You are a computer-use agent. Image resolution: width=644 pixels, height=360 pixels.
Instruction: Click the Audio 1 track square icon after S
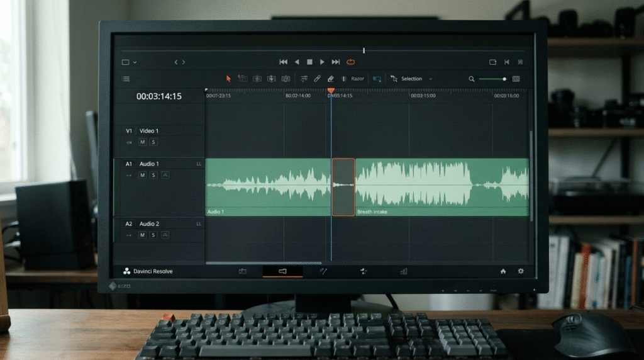[165, 175]
